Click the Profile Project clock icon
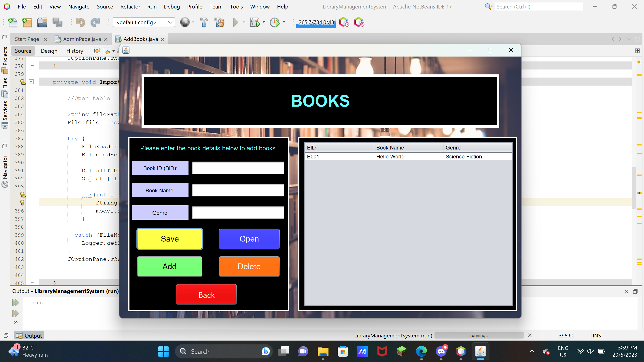 (x=275, y=23)
